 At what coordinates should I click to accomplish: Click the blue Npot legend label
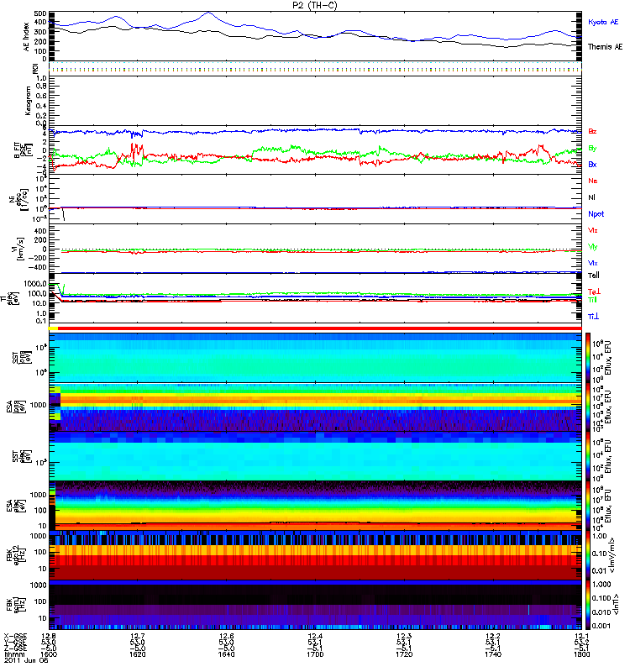tap(596, 214)
